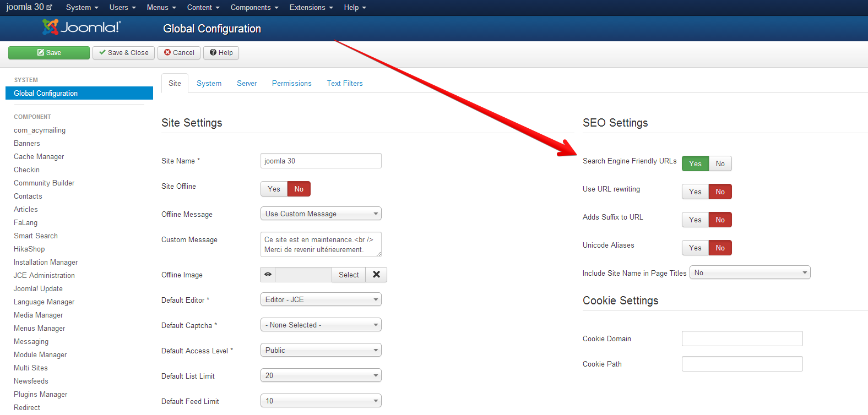Open com_acymailing in sidebar

(40, 130)
